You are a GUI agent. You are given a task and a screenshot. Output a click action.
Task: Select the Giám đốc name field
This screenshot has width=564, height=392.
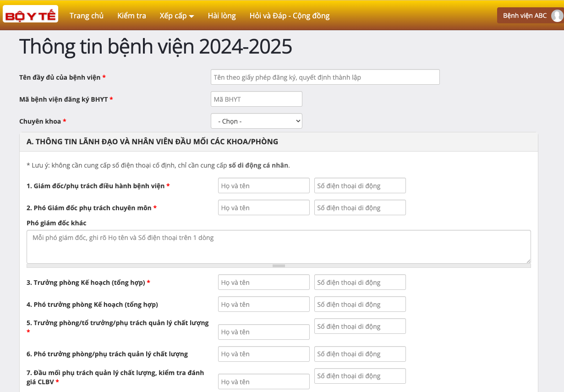tap(263, 186)
